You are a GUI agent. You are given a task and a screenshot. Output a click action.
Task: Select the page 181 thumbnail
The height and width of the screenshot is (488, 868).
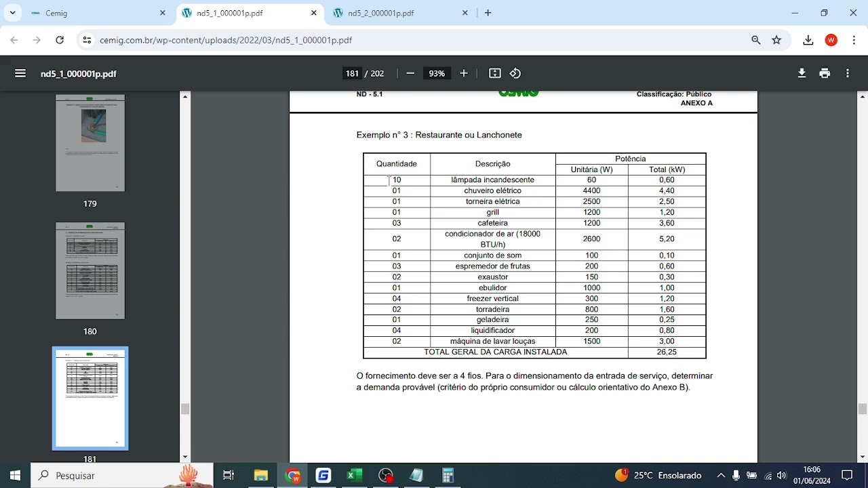[x=90, y=399]
